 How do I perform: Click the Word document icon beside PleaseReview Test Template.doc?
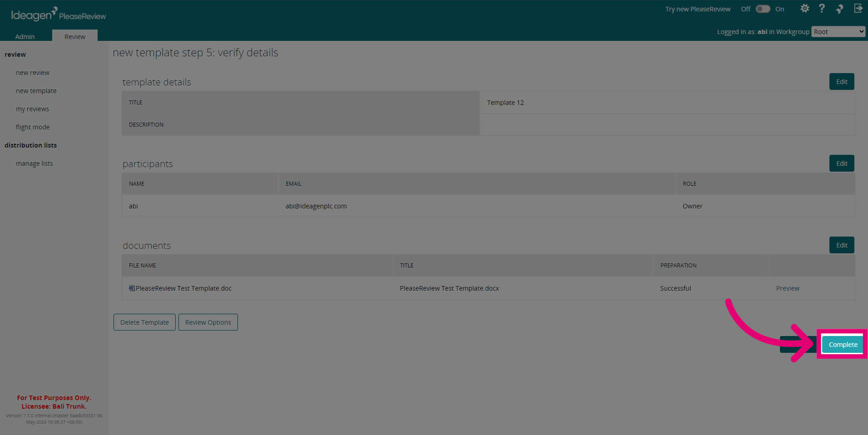[132, 288]
